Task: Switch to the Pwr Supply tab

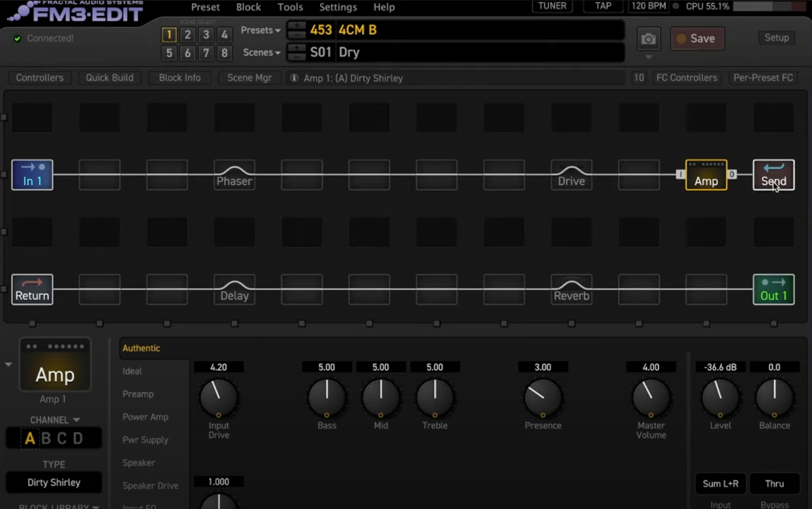Action: point(145,440)
